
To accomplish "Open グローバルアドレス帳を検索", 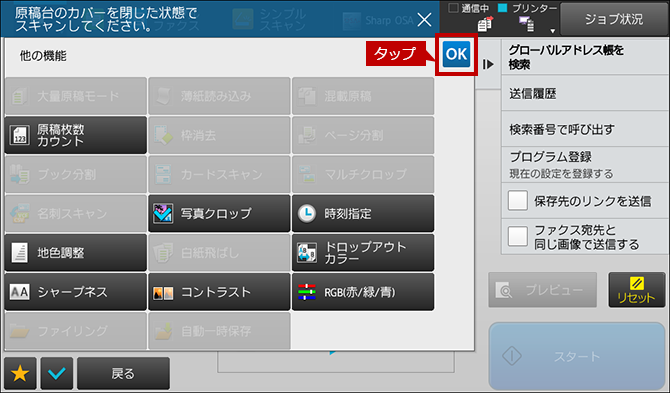I will 585,57.
